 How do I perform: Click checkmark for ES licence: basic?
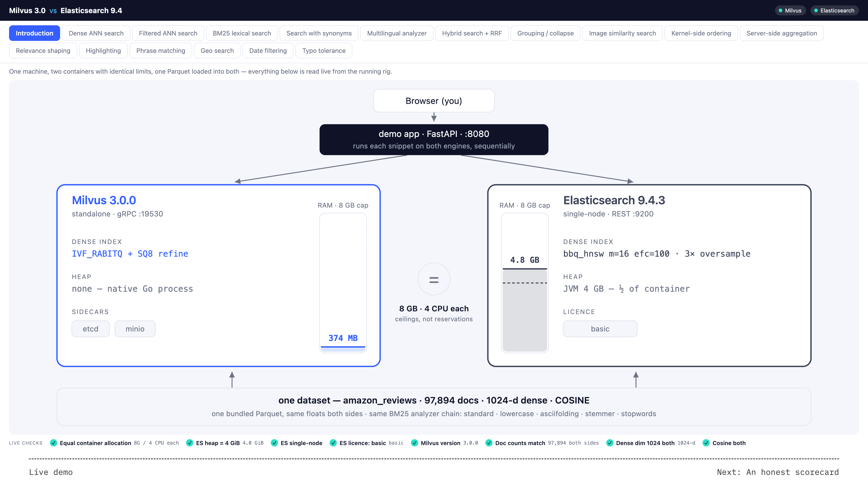pyautogui.click(x=333, y=443)
